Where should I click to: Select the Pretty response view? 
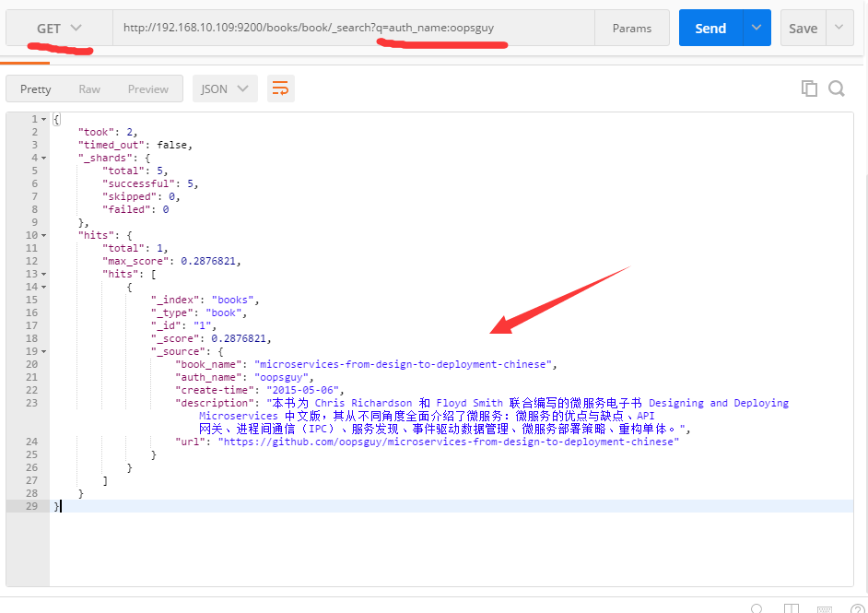[36, 88]
